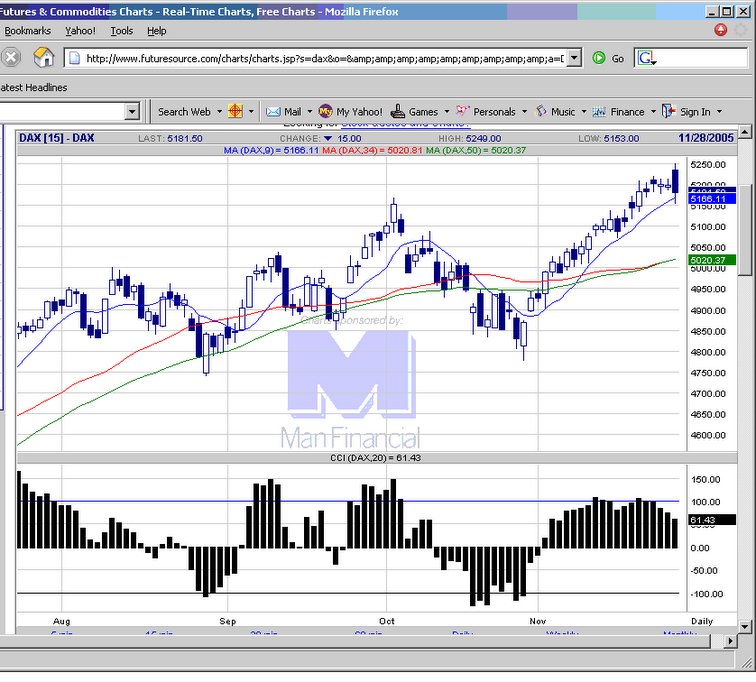Image resolution: width=756 pixels, height=682 pixels.
Task: Click the Personals hearts icon
Action: 462,111
